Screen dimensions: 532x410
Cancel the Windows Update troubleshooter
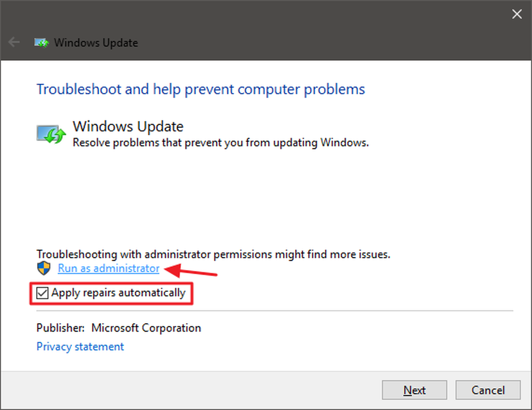click(x=488, y=390)
